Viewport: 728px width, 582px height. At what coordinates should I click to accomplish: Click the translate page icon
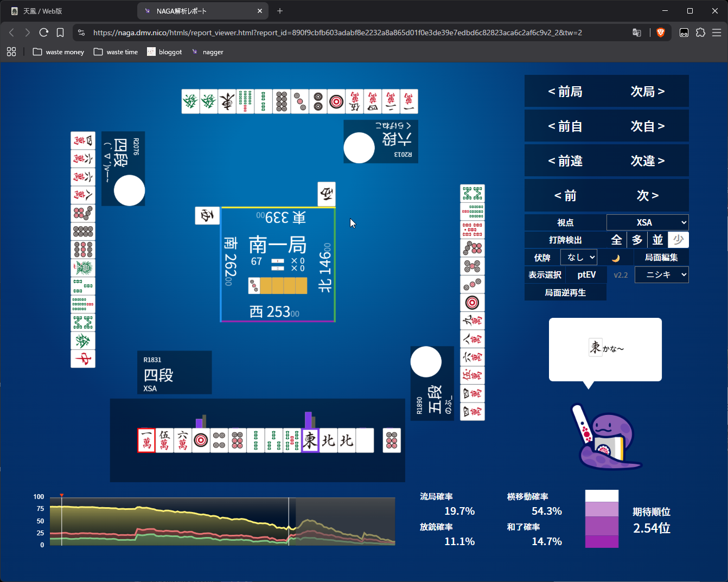tap(637, 33)
